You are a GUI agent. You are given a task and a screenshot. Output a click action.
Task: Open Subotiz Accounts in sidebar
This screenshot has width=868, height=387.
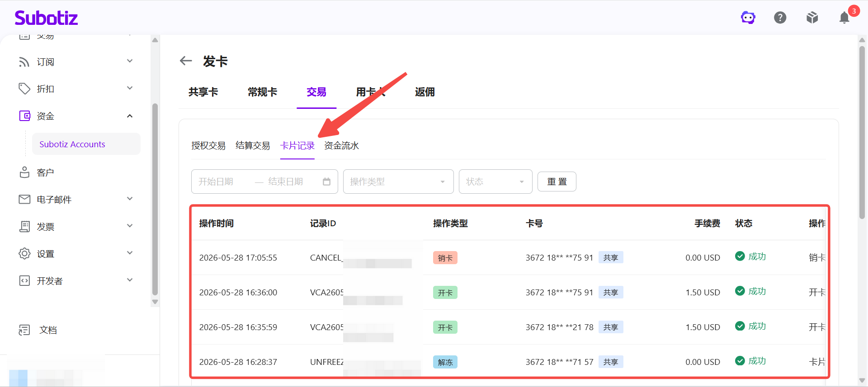pos(86,144)
